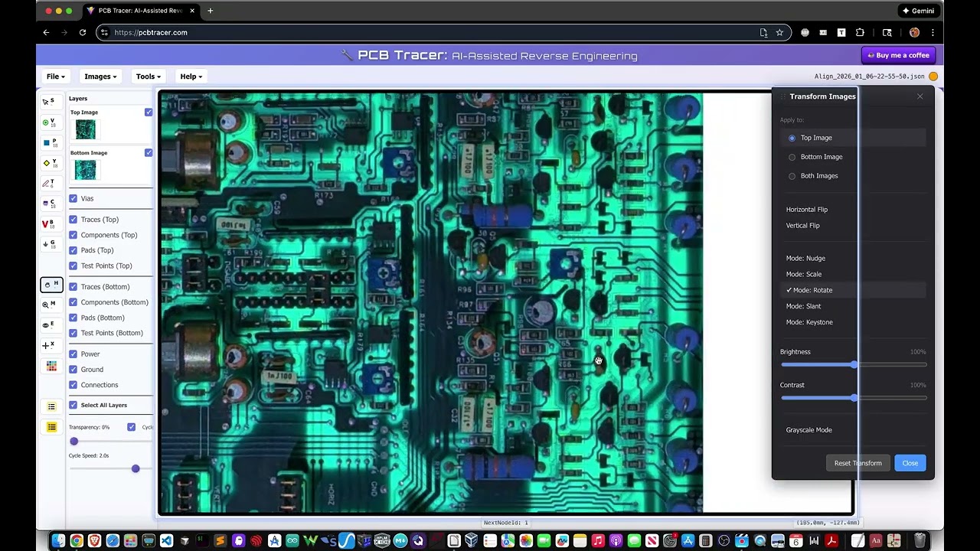
Task: Open the Images dropdown menu
Action: (x=100, y=77)
